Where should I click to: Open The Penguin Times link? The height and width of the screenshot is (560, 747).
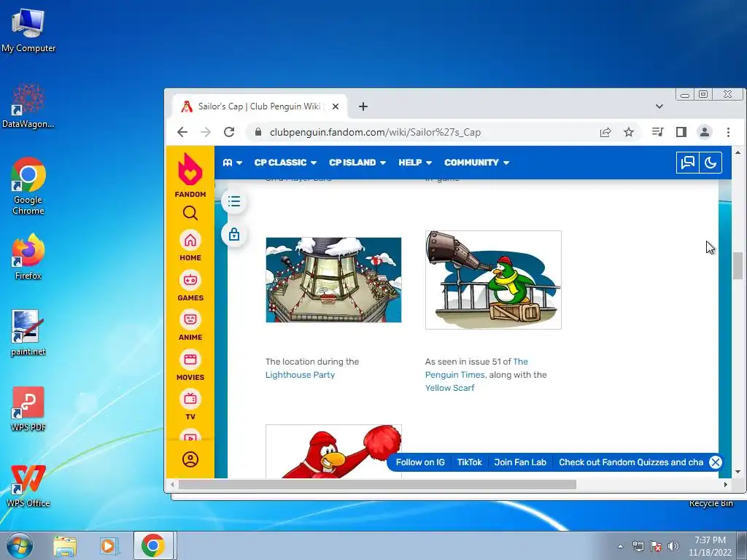pyautogui.click(x=476, y=368)
